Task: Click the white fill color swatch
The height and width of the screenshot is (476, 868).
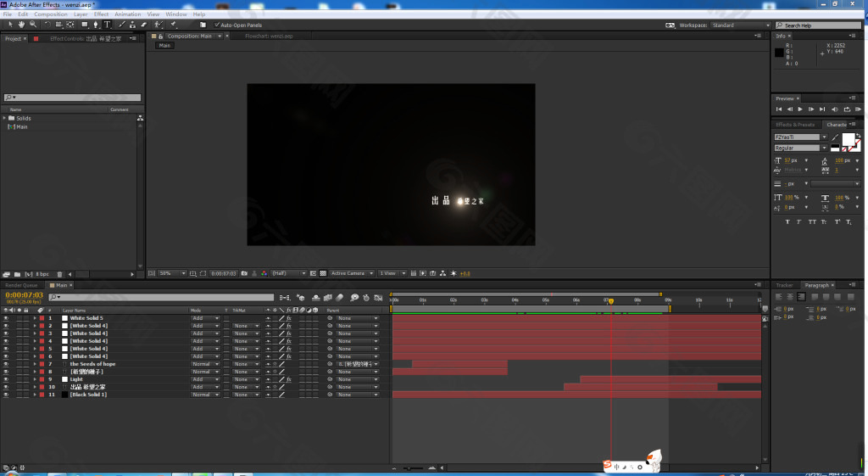Action: click(849, 139)
